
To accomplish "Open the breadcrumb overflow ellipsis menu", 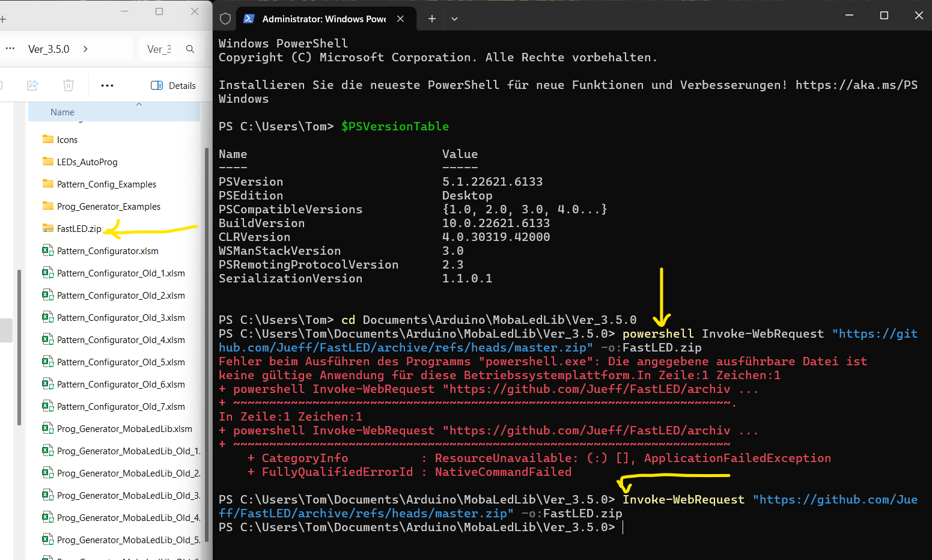I will coord(10,49).
